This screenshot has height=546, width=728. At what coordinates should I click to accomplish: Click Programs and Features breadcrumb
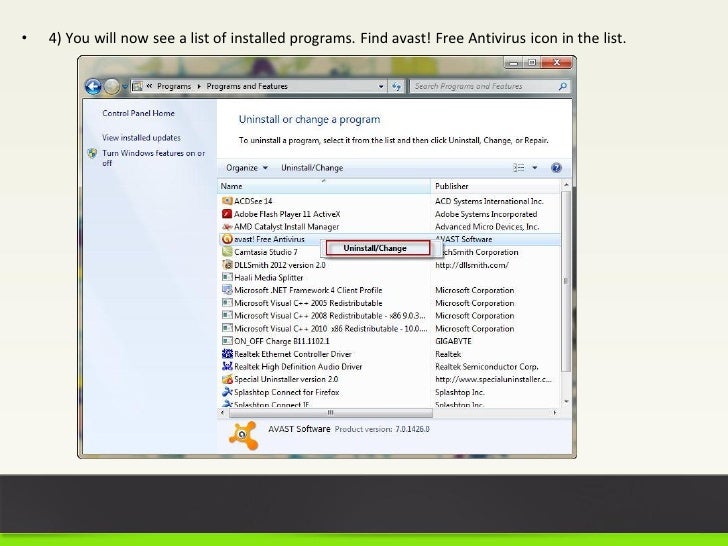pyautogui.click(x=247, y=86)
